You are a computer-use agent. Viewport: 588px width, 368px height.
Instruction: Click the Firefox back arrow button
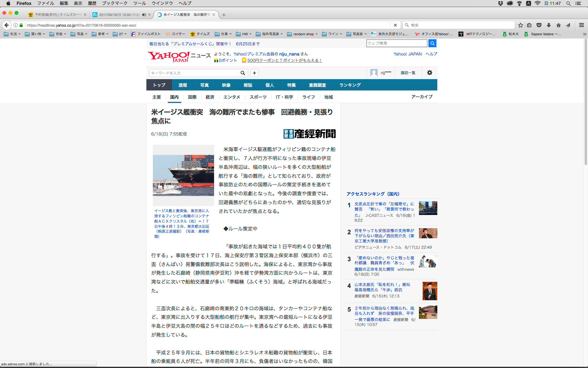6,25
